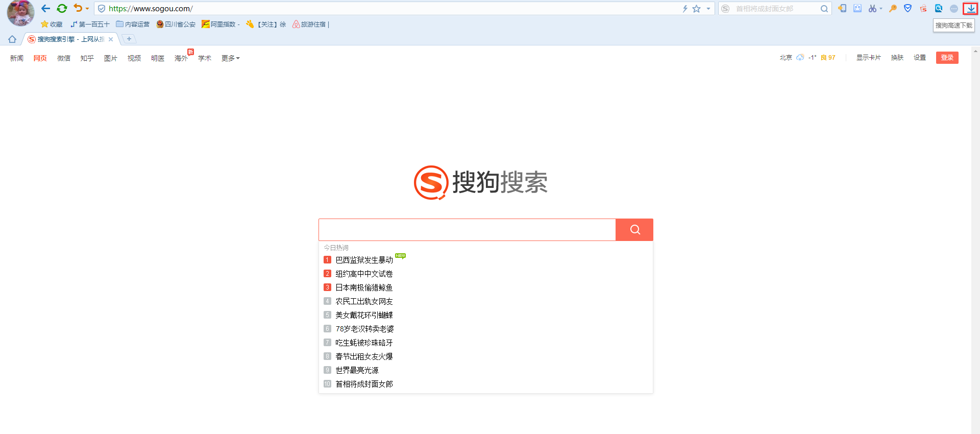This screenshot has height=434, width=980.
Task: Open the 视频 search category
Action: (134, 58)
